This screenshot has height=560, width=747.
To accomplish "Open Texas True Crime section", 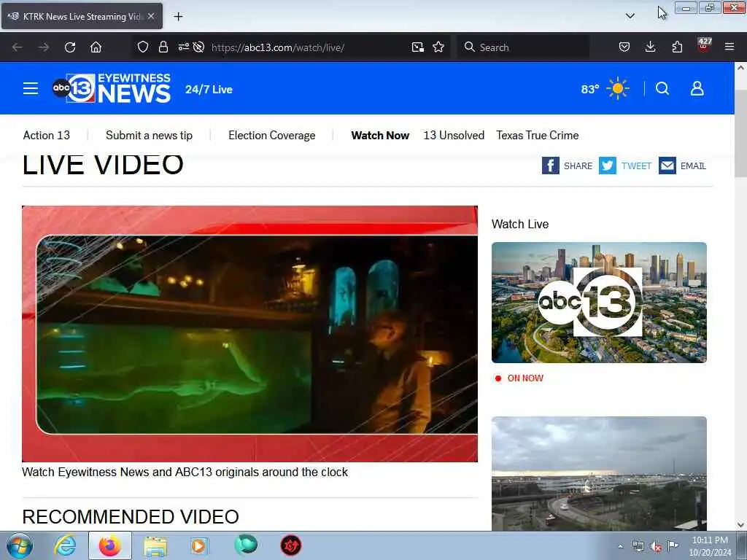I will tap(538, 135).
